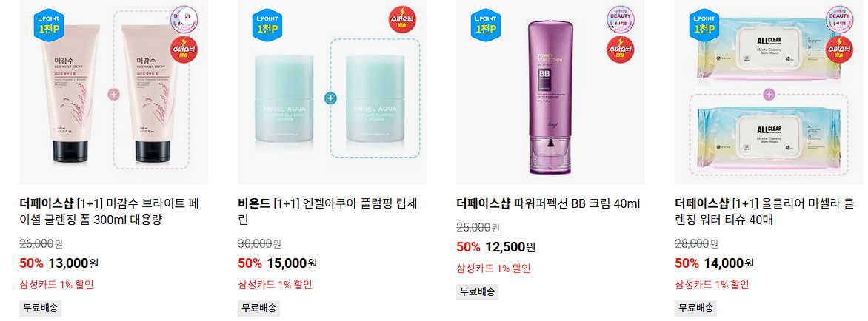Click BEAUTY round badge on BB cream image
868x321 pixels.
(621, 20)
